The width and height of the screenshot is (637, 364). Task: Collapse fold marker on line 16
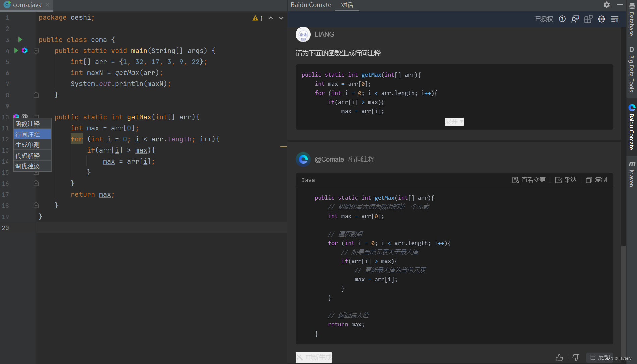(x=36, y=183)
